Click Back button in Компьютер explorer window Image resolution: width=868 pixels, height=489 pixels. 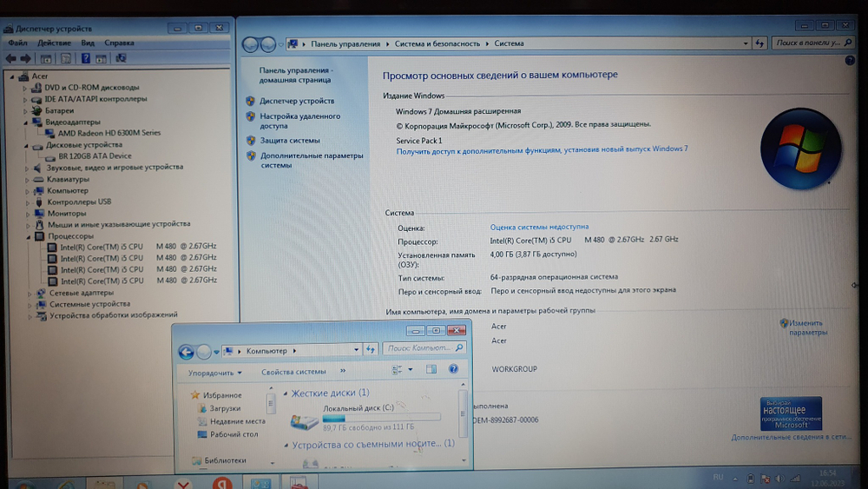coord(186,352)
